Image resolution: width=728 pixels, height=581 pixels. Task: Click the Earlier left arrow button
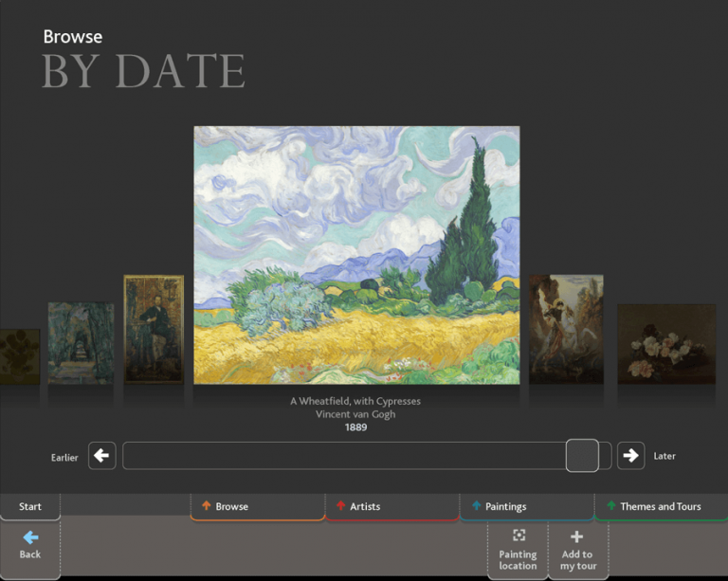101,456
